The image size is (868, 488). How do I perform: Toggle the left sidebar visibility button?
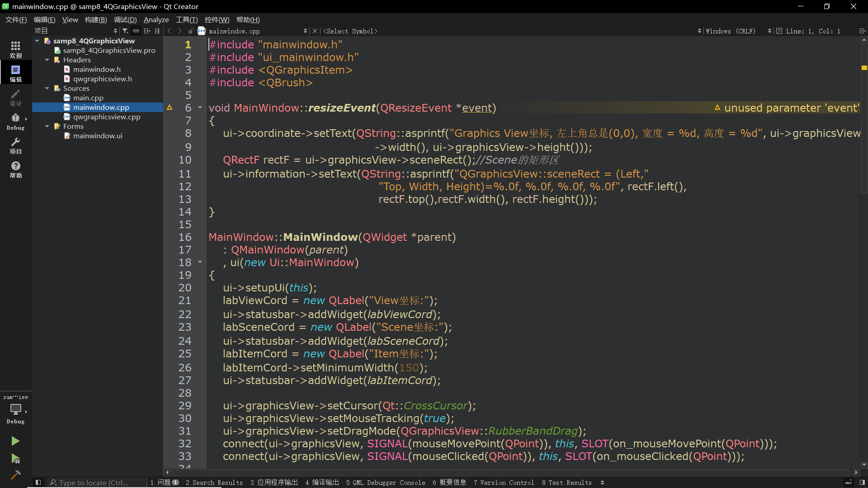coord(38,482)
